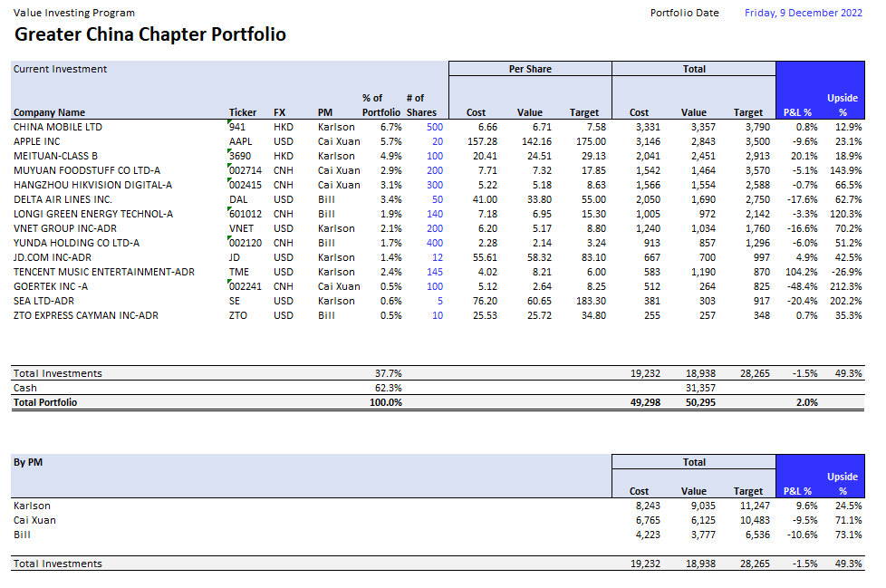This screenshot has height=588, width=886.
Task: Click ticker cell 'TME'
Action: 239,272
